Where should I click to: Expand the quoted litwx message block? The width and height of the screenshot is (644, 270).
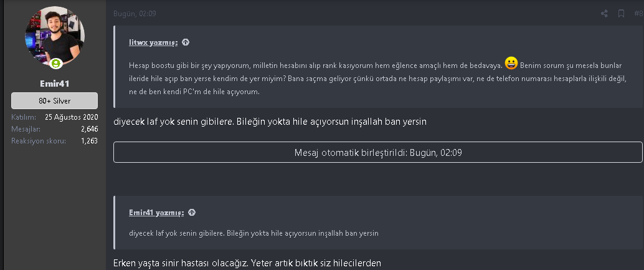pos(379,78)
